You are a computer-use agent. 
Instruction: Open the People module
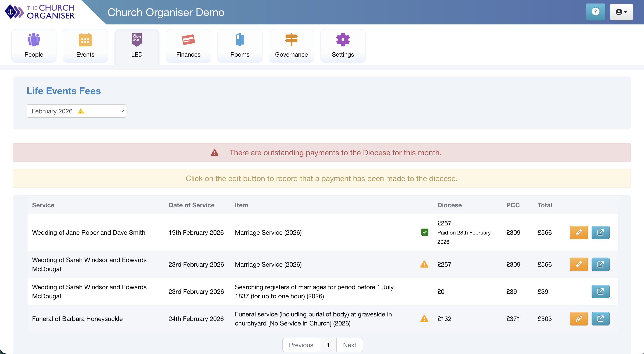click(x=34, y=46)
